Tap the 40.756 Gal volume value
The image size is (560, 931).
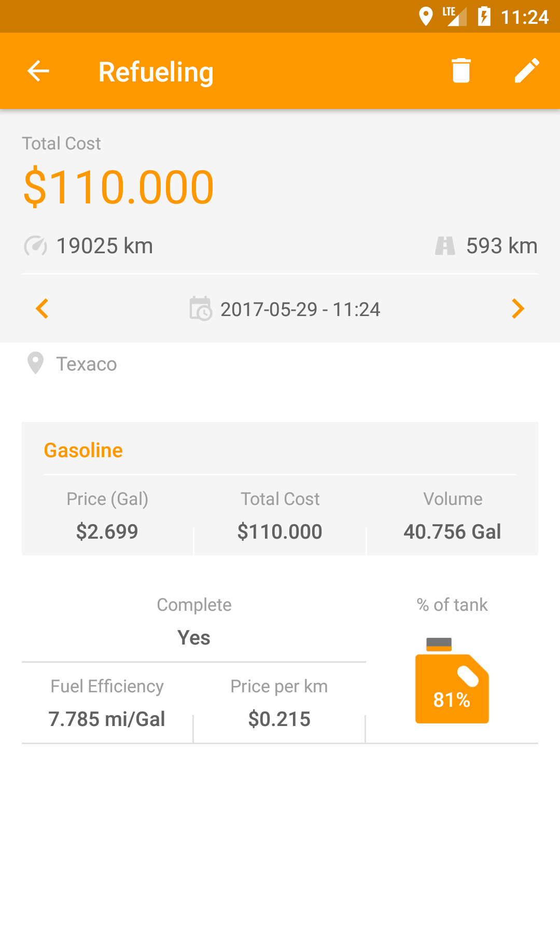coord(452,532)
